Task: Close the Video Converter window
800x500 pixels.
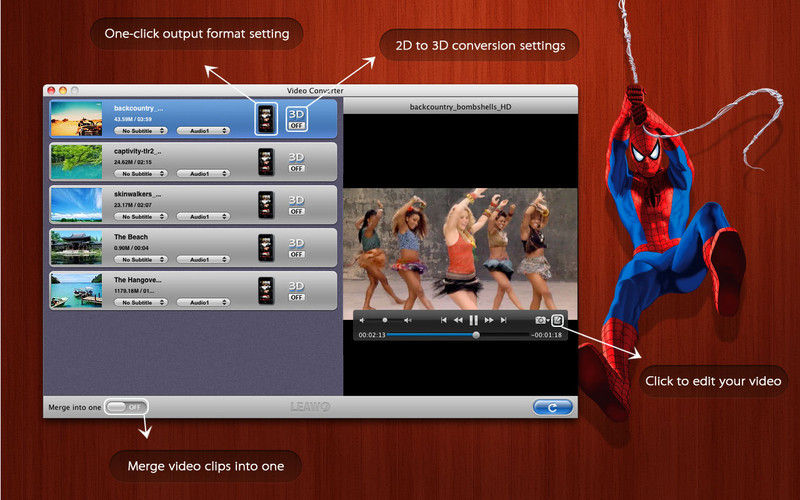Action: tap(51, 90)
